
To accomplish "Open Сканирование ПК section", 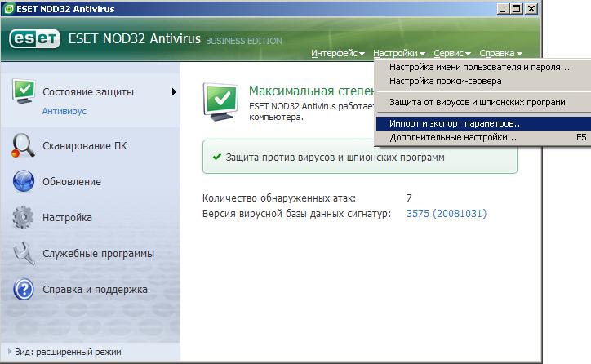I will pyautogui.click(x=84, y=146).
